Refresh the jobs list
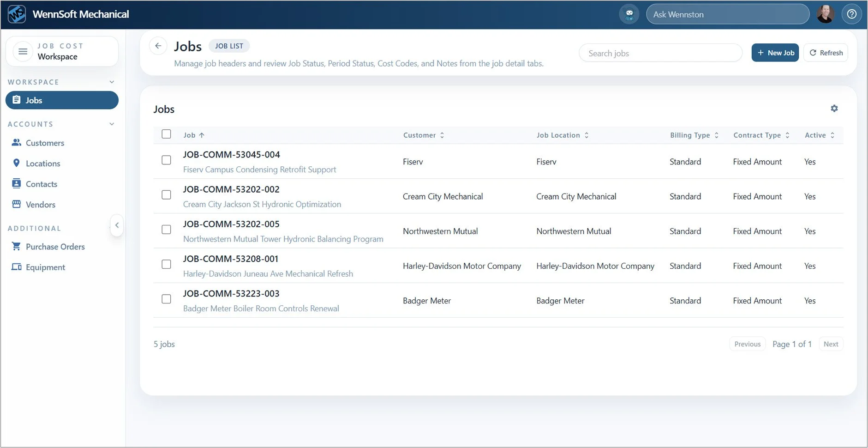868x448 pixels. click(x=826, y=53)
